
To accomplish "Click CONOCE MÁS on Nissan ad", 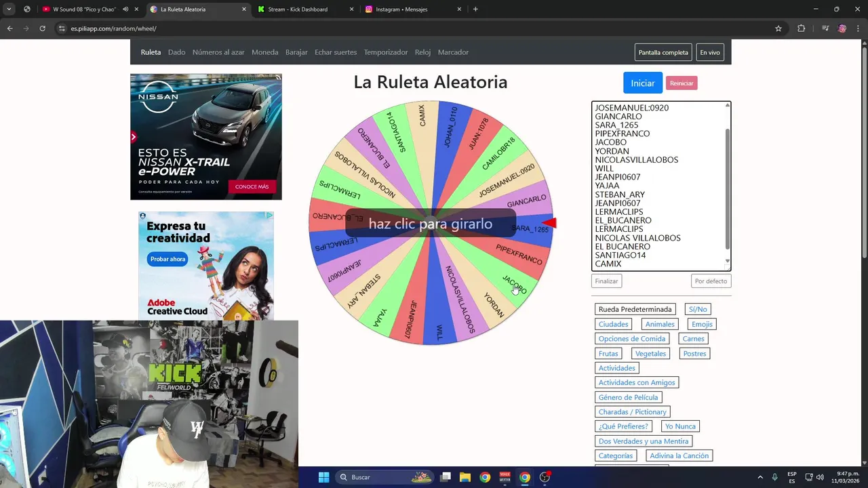I will pyautogui.click(x=252, y=186).
